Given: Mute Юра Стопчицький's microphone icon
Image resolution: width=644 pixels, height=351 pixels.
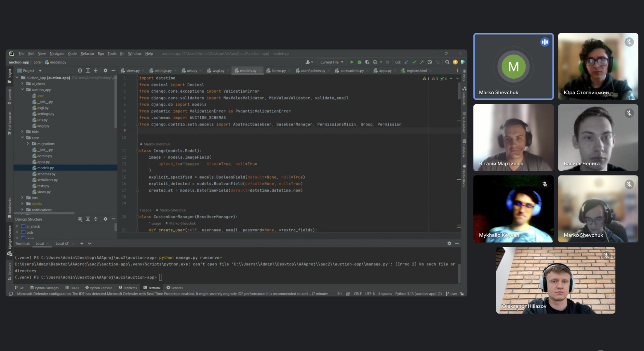Looking at the screenshot, I should (x=630, y=42).
